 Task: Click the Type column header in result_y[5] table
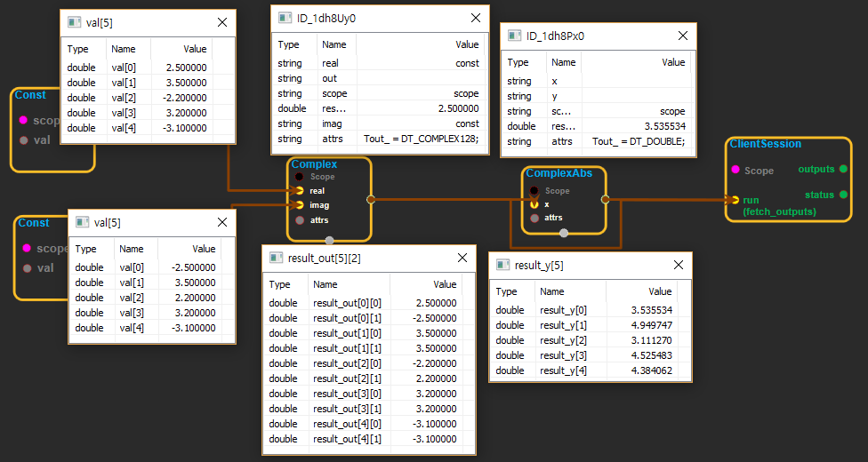tap(506, 291)
